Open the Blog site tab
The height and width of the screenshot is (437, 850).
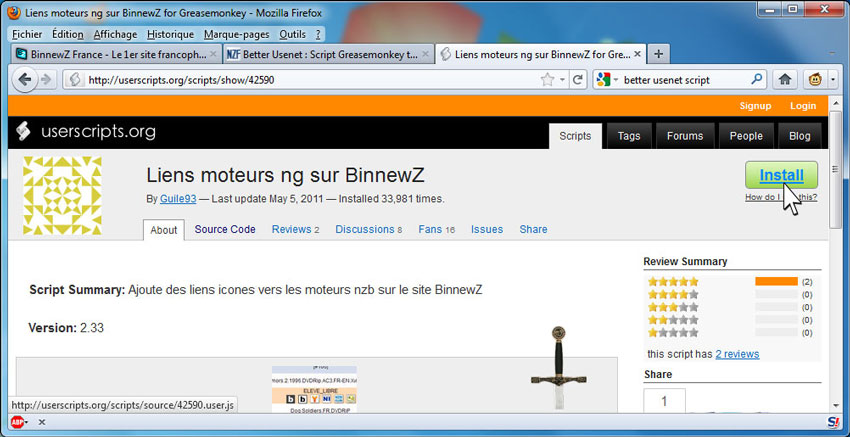(800, 136)
